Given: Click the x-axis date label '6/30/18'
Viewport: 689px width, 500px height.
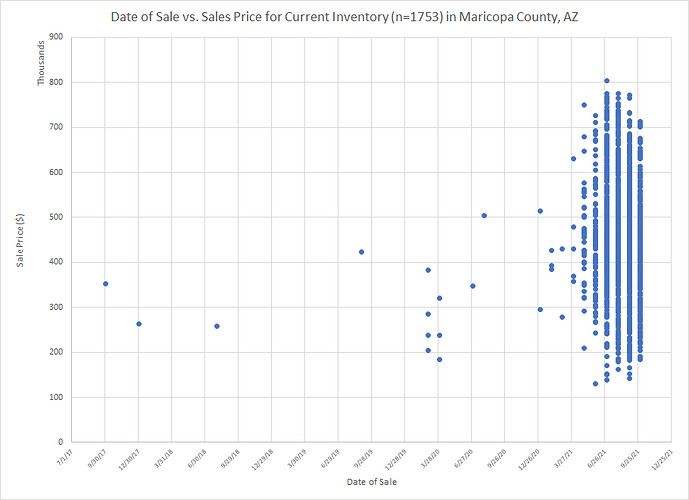Looking at the screenshot, I should (x=197, y=458).
